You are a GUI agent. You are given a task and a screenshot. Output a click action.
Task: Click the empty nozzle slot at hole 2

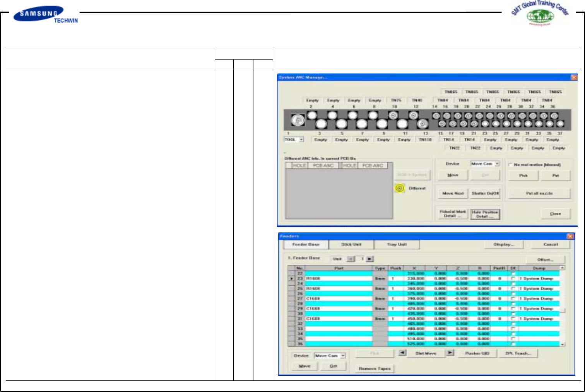[x=312, y=115]
